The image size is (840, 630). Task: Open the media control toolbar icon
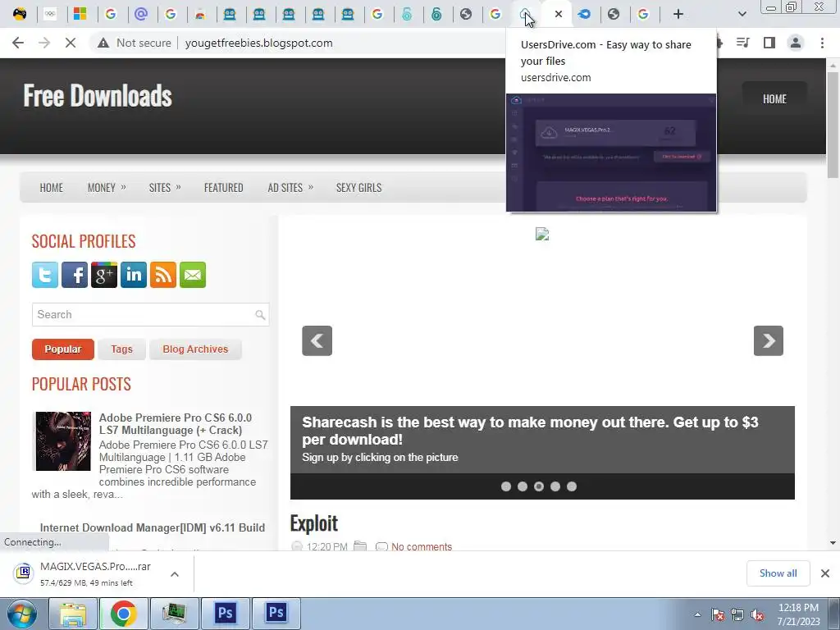pos(743,43)
